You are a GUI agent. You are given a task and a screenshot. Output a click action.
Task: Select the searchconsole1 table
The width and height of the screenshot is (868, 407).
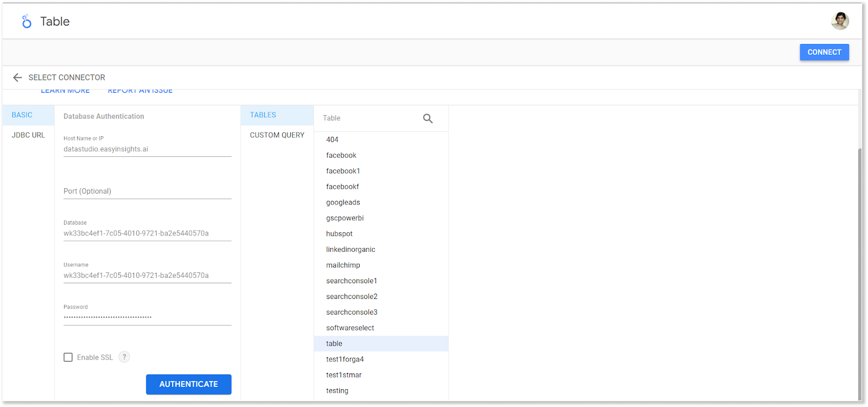[381, 281]
